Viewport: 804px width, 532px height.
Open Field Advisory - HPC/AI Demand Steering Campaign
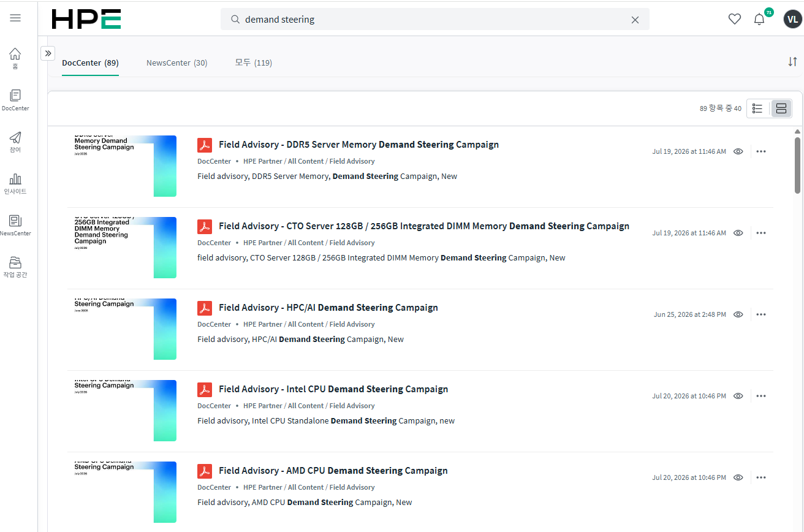[328, 308]
